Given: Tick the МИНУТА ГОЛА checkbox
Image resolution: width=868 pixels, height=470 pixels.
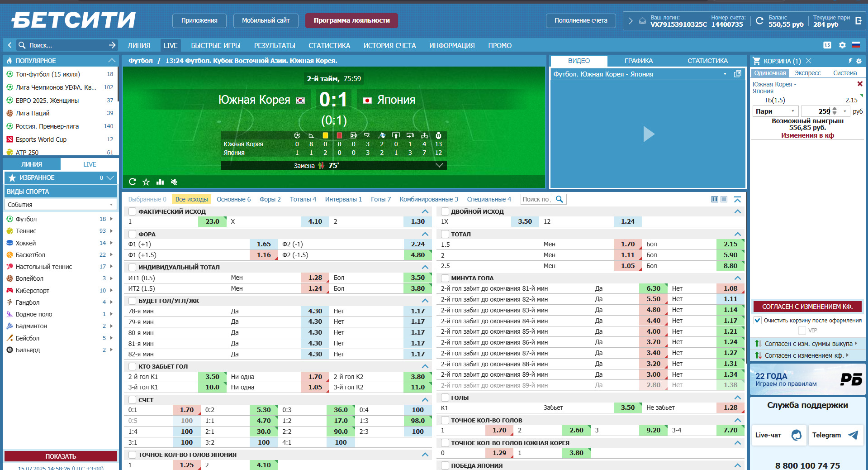Looking at the screenshot, I should [x=445, y=278].
